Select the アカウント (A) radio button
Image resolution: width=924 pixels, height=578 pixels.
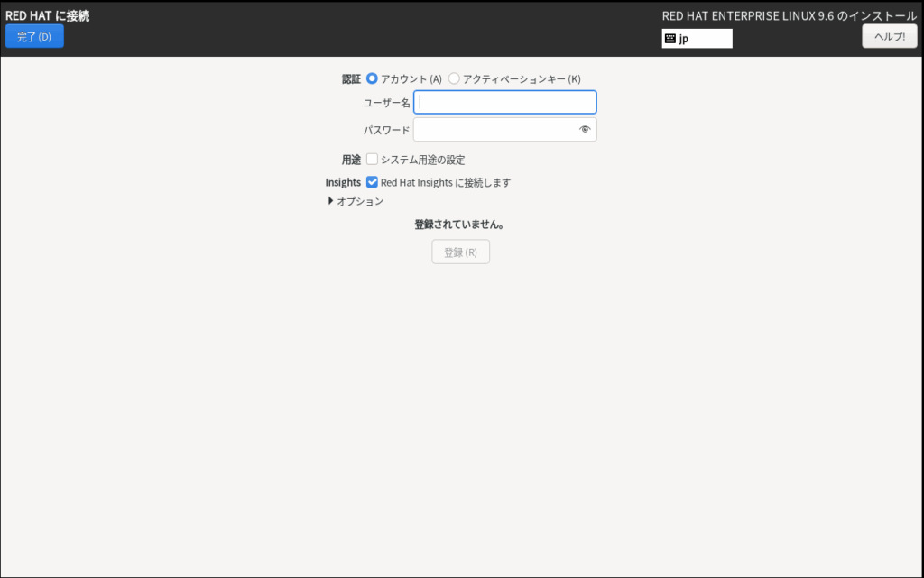[x=372, y=79]
